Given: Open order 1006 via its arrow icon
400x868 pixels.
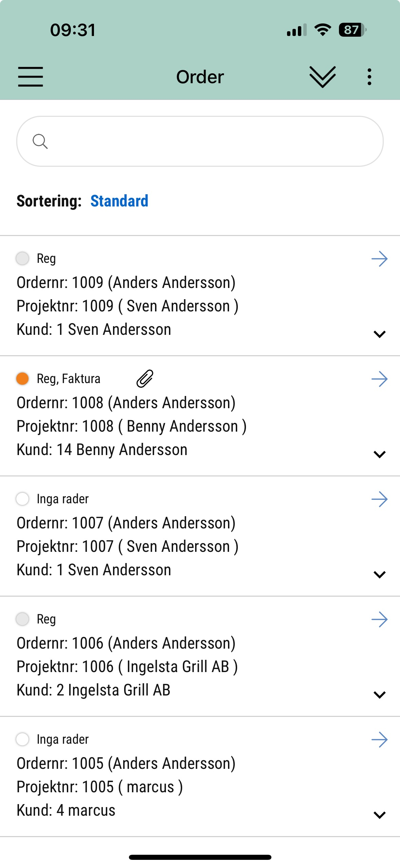Looking at the screenshot, I should click(379, 620).
